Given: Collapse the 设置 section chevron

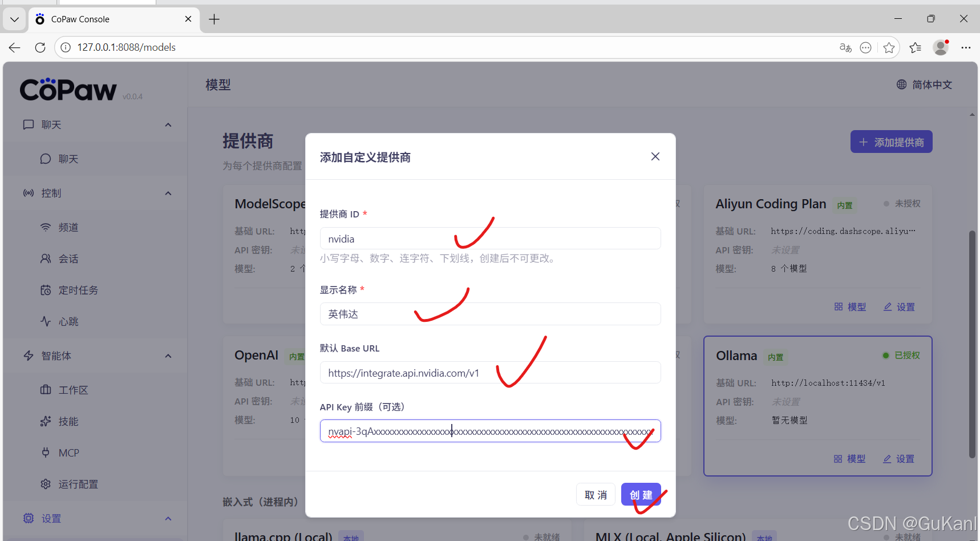Looking at the screenshot, I should [x=168, y=518].
